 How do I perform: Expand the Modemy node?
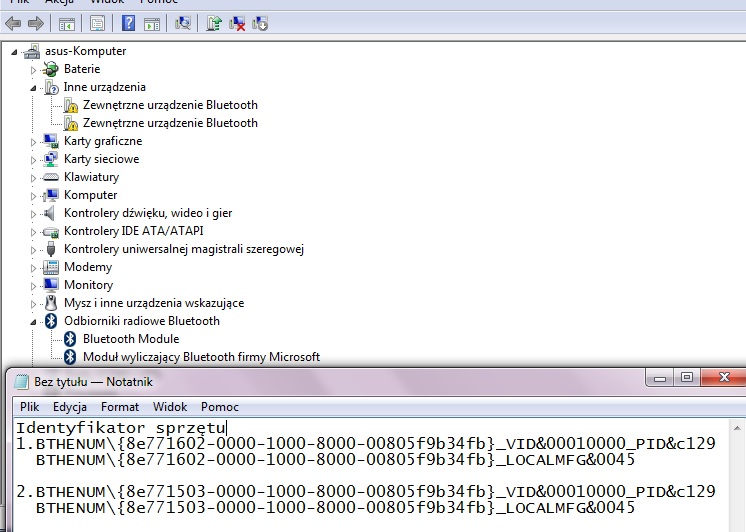pyautogui.click(x=33, y=268)
